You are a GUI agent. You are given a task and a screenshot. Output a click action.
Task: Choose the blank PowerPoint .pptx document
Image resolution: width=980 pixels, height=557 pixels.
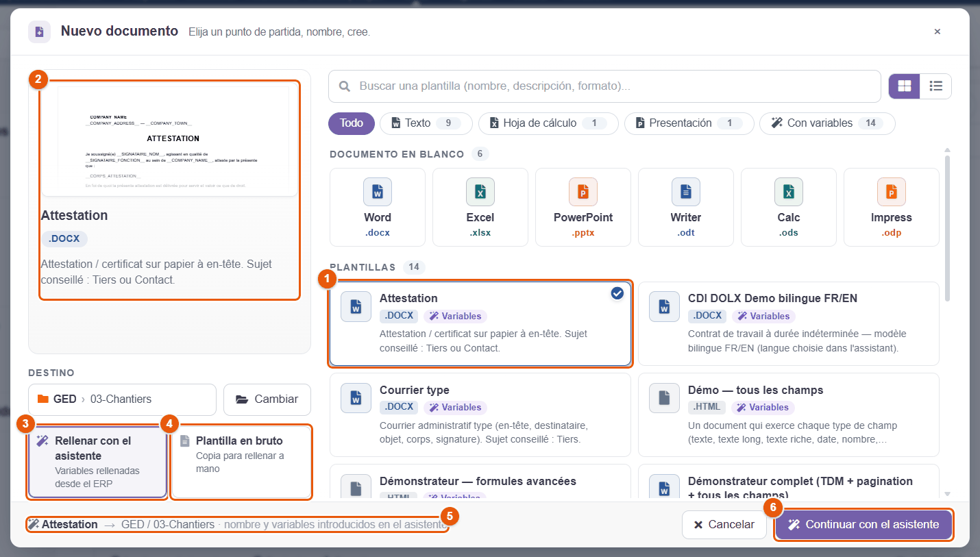tap(583, 207)
